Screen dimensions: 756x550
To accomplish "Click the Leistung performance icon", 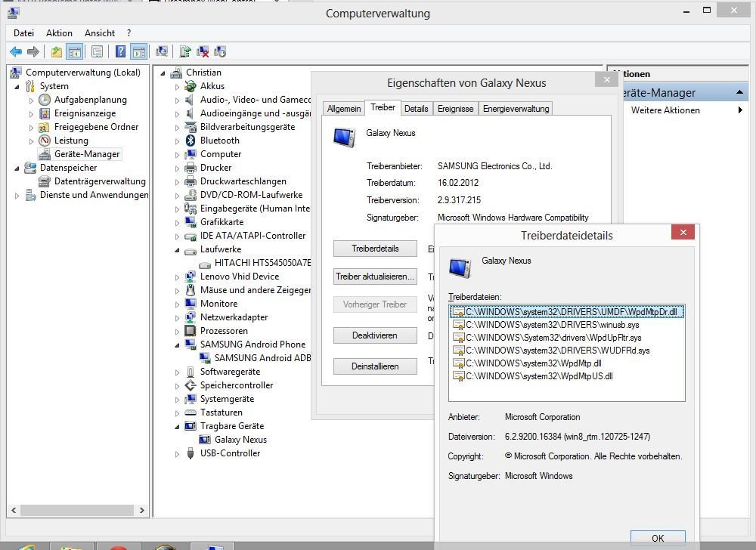I will click(x=45, y=141).
